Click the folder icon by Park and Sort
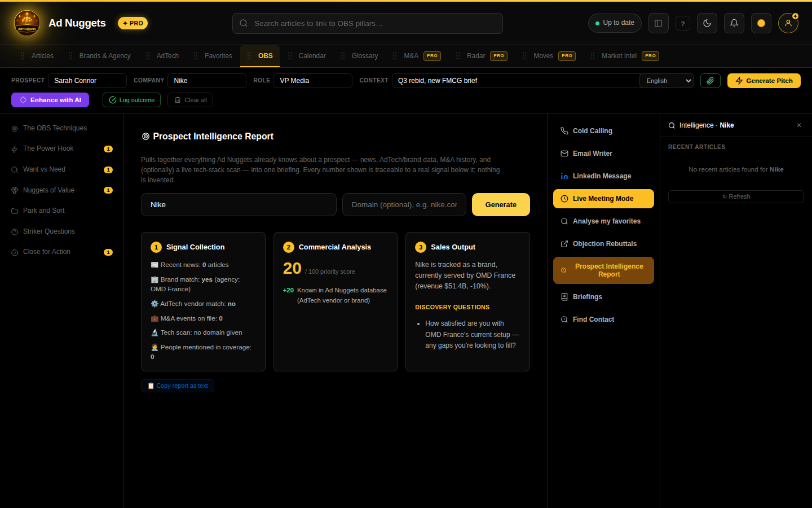Screen dimensions: 812x508 (x=15, y=211)
